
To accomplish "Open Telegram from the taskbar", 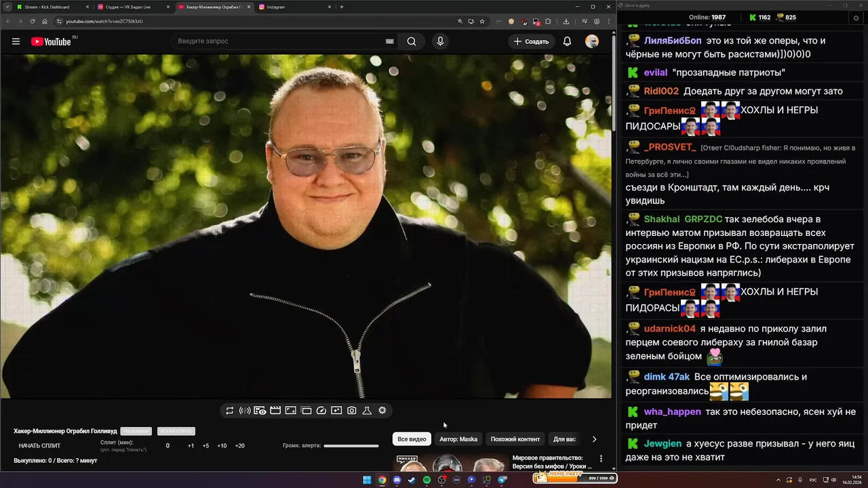I will [502, 480].
